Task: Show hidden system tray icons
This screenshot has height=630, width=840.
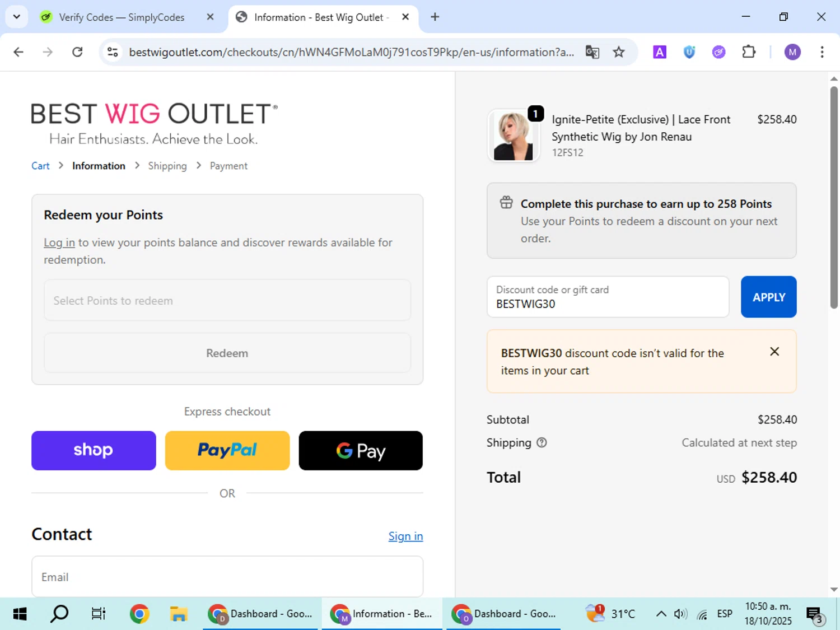Action: coord(661,614)
